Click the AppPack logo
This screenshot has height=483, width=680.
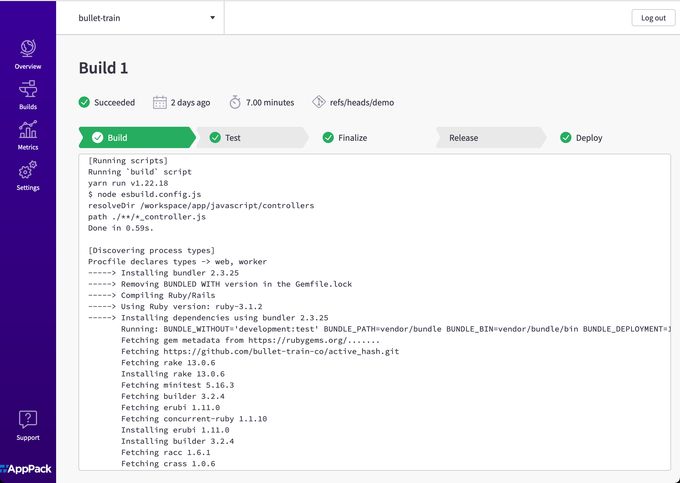[x=27, y=467]
